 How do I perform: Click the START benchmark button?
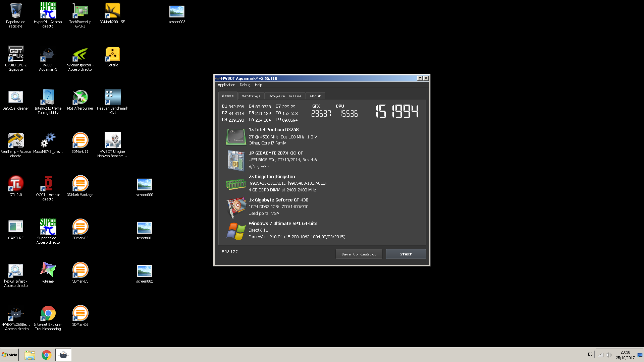point(406,254)
